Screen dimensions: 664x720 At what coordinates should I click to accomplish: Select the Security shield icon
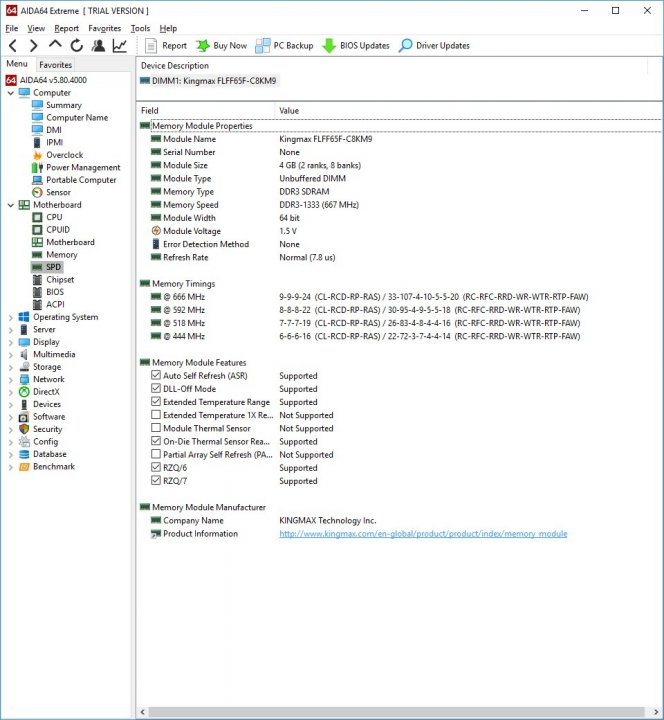pos(24,429)
